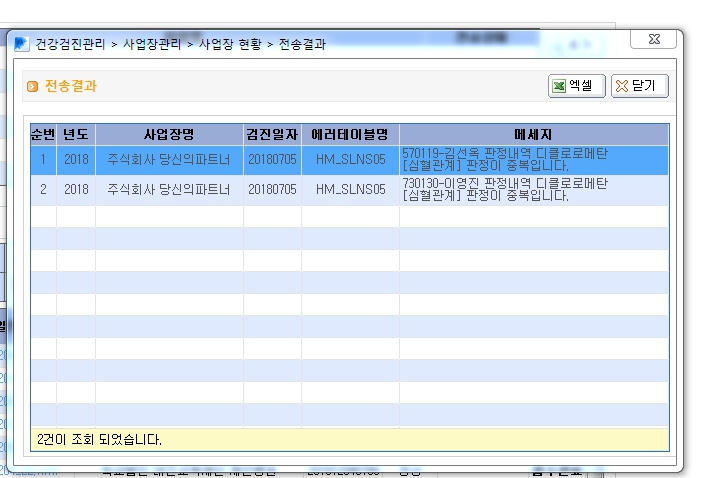
Task: Click the 에러테이블명 column header
Action: [x=350, y=134]
